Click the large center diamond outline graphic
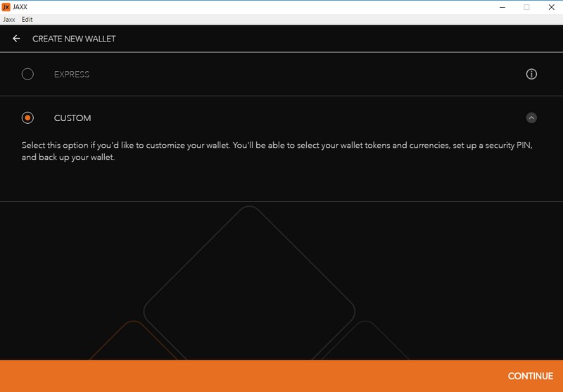 point(248,282)
